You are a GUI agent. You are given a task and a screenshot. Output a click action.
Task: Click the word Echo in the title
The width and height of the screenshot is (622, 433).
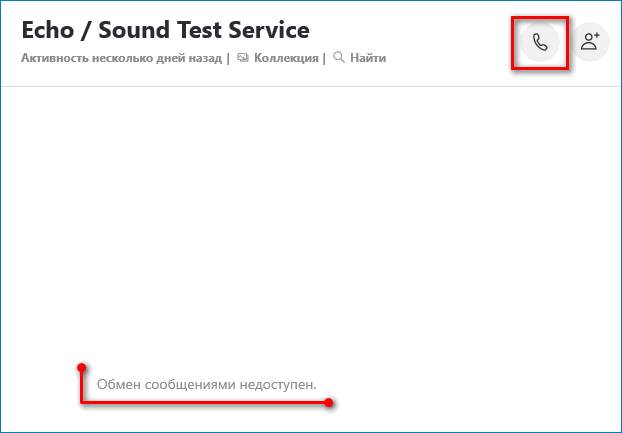point(48,30)
